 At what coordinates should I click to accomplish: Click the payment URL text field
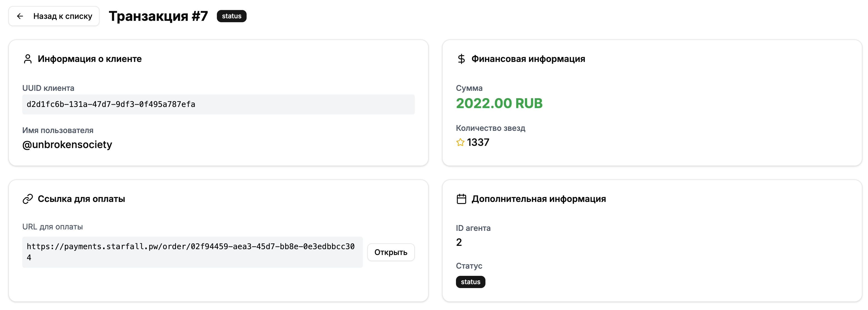192,252
